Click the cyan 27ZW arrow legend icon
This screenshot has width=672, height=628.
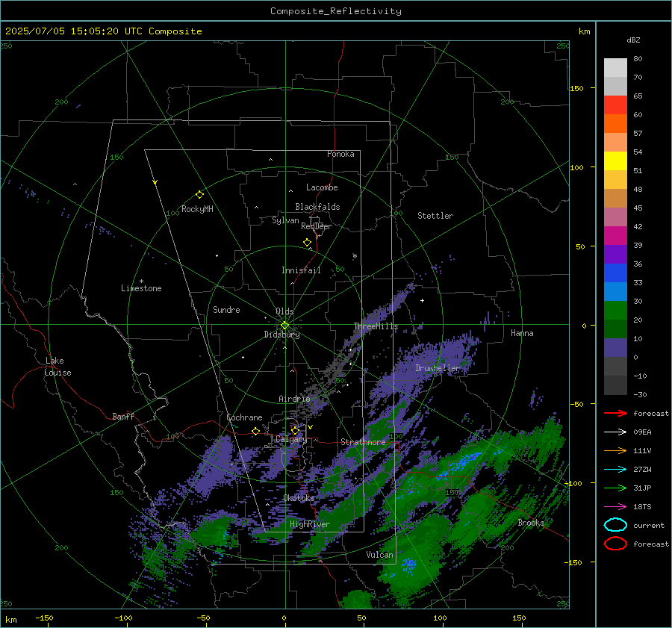coord(615,470)
